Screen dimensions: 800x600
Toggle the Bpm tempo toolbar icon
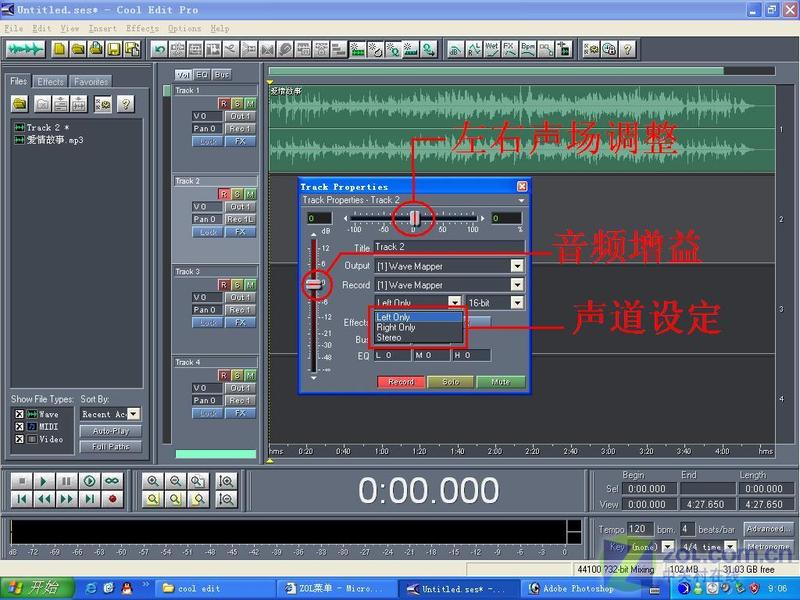coord(528,49)
